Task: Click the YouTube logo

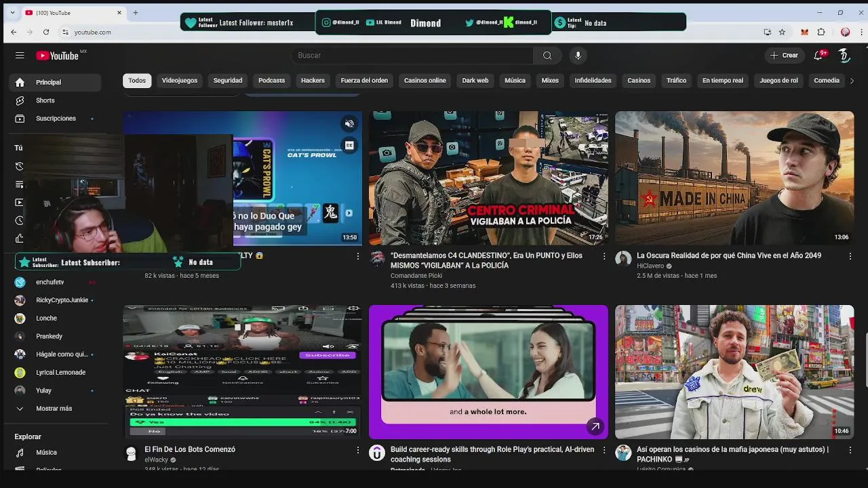Action: pos(57,56)
